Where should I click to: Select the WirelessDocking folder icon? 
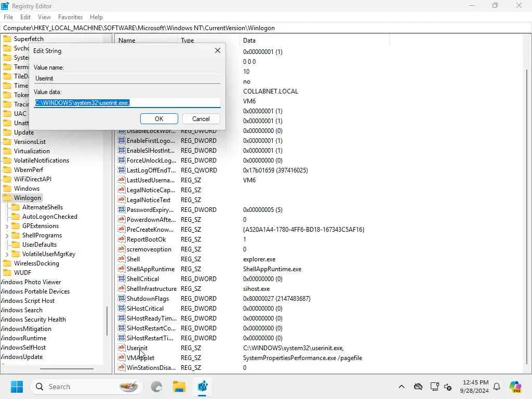(x=7, y=263)
